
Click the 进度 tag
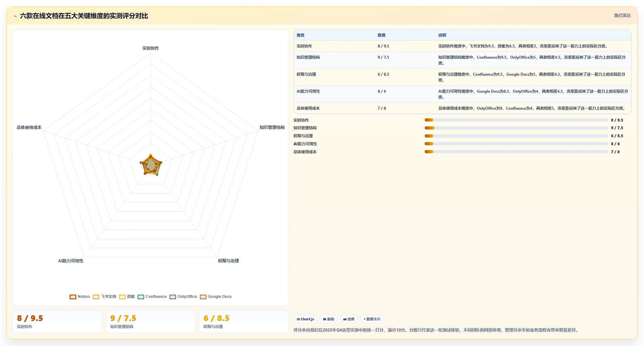[349, 319]
